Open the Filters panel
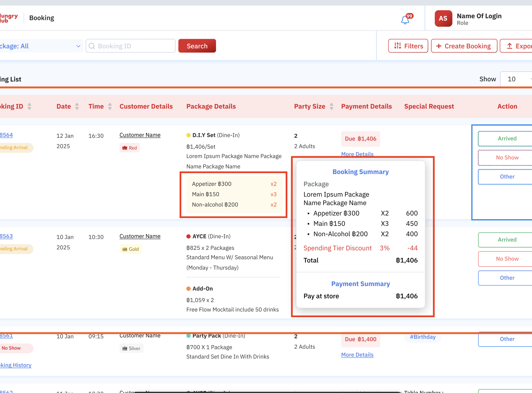This screenshot has height=393, width=532. coord(408,46)
